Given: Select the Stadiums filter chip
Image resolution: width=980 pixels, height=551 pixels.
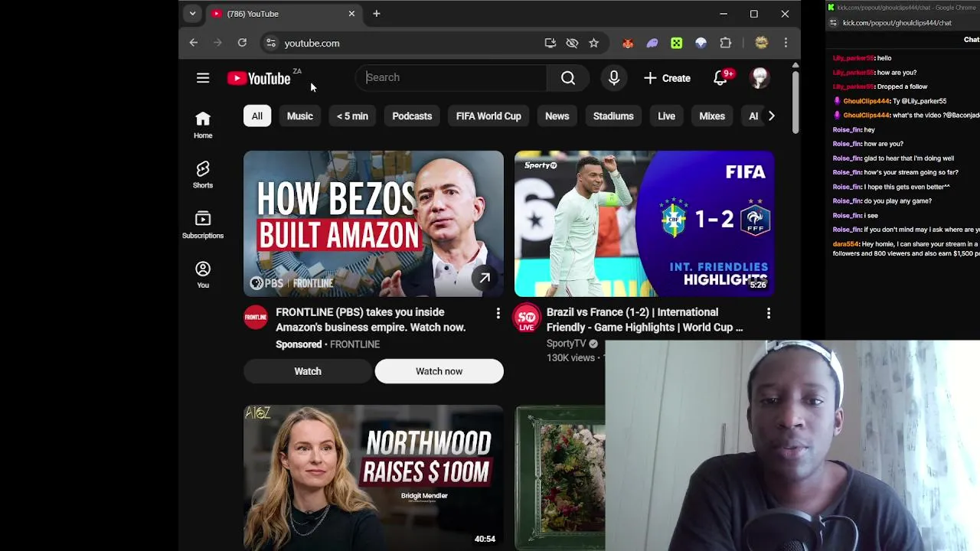Looking at the screenshot, I should point(613,116).
